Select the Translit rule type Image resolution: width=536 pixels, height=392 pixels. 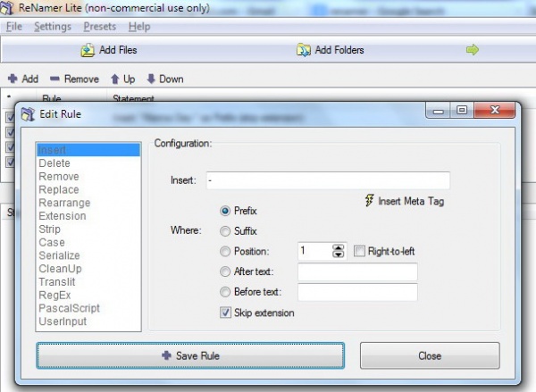point(88,281)
